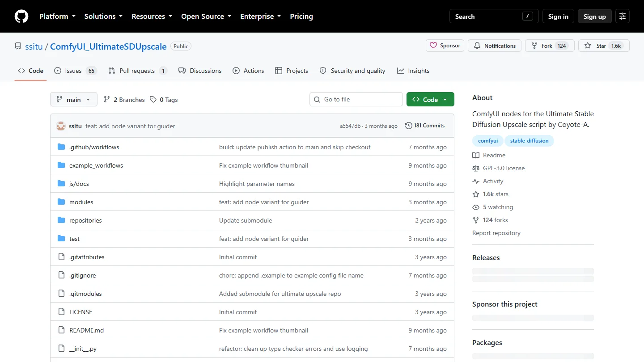Open the Actions tab
The width and height of the screenshot is (644, 362).
(248, 71)
